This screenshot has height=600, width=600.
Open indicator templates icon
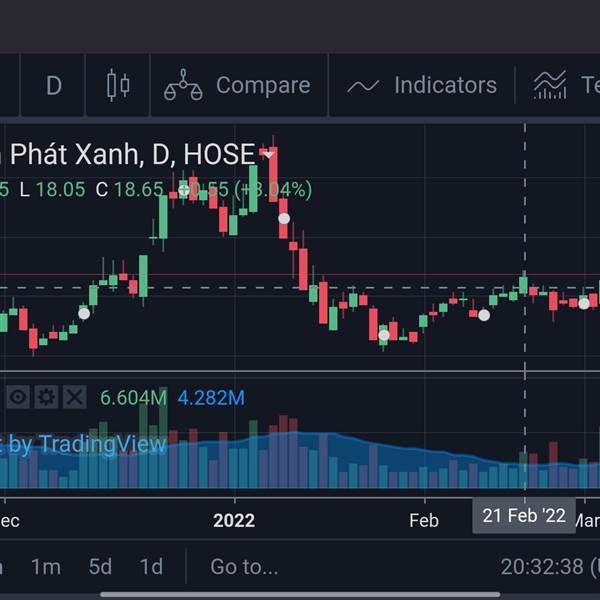tap(550, 85)
